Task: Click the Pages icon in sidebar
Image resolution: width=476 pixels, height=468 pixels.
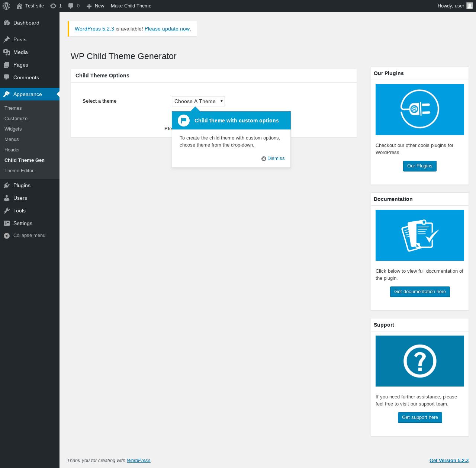Action: [7, 65]
